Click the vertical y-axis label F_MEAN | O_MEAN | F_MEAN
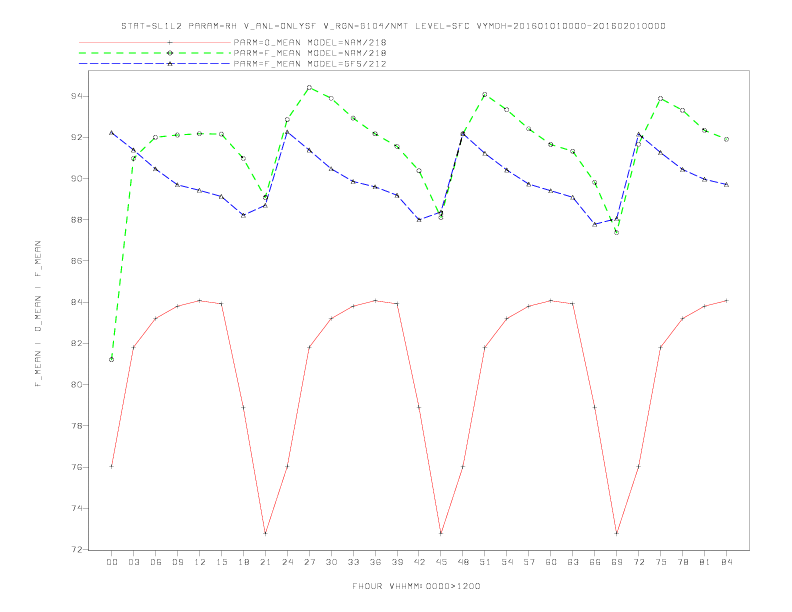 [x=38, y=314]
